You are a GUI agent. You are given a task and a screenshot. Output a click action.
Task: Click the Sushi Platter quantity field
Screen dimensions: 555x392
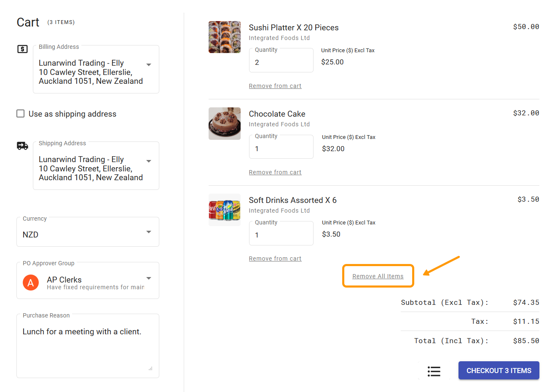281,62
